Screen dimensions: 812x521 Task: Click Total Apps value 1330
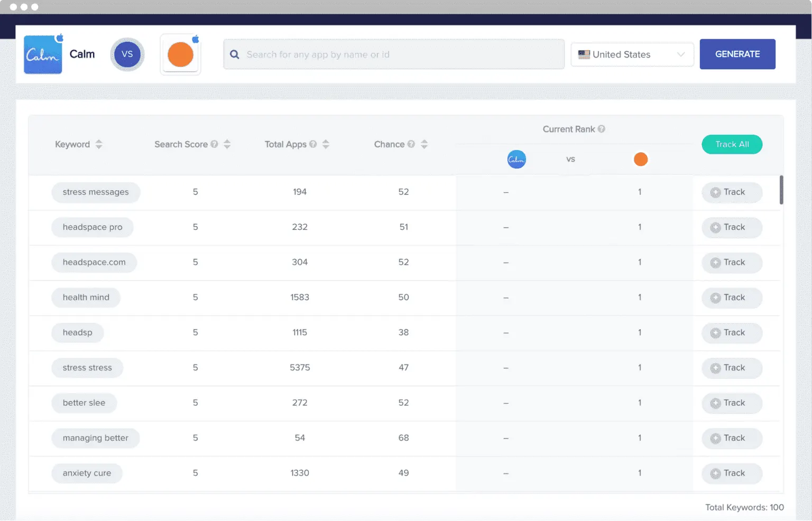(300, 473)
